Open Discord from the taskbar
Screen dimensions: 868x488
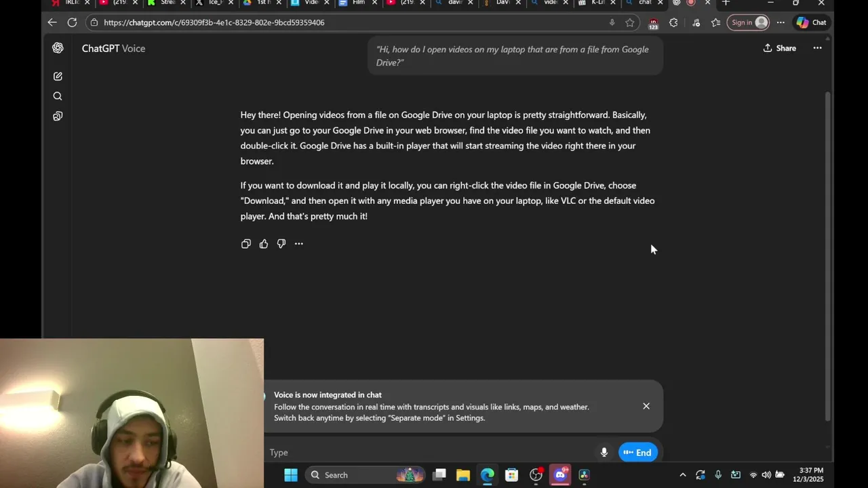pos(560,475)
